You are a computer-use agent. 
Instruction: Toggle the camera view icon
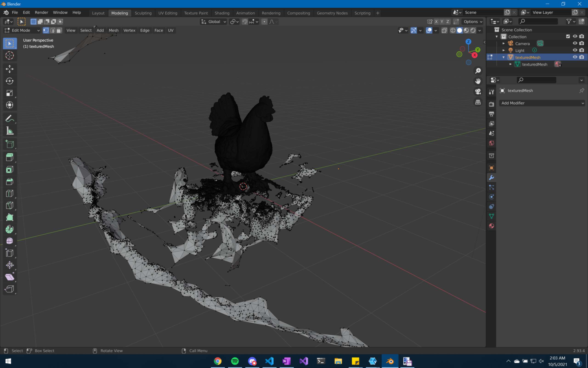478,92
